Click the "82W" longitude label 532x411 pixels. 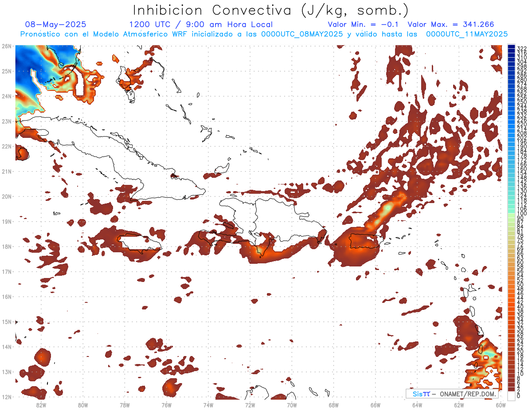[41, 404]
